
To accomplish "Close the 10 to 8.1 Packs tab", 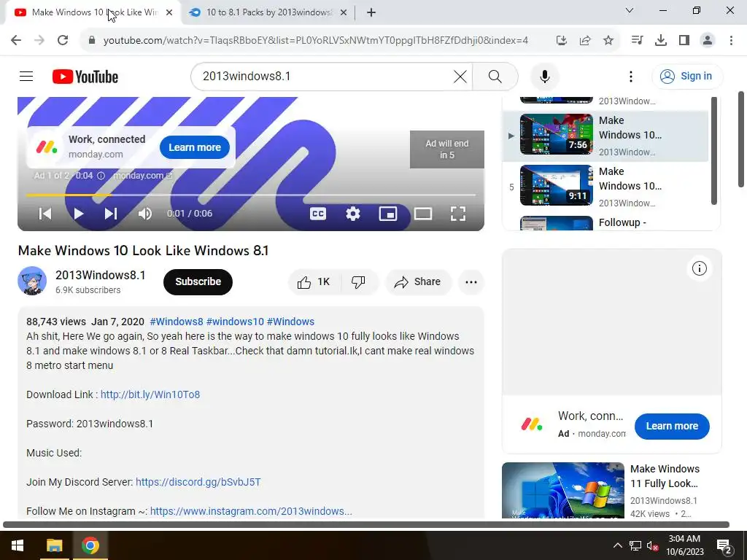I will coord(343,12).
